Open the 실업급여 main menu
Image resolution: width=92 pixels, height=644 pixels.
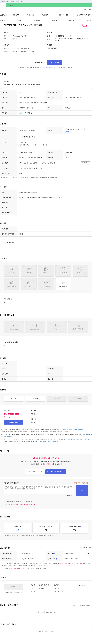(46, 15)
